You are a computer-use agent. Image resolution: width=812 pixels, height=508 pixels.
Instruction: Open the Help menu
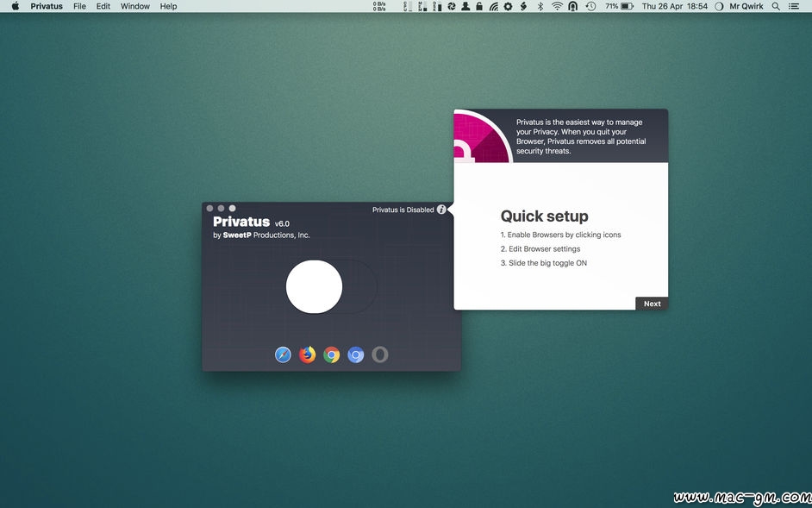pyautogui.click(x=168, y=6)
